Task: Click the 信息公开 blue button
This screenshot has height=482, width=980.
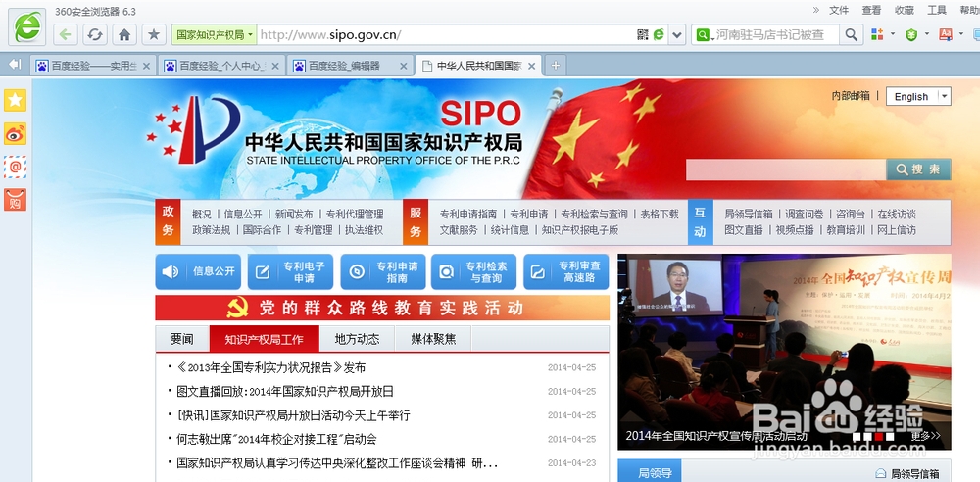Action: point(198,271)
